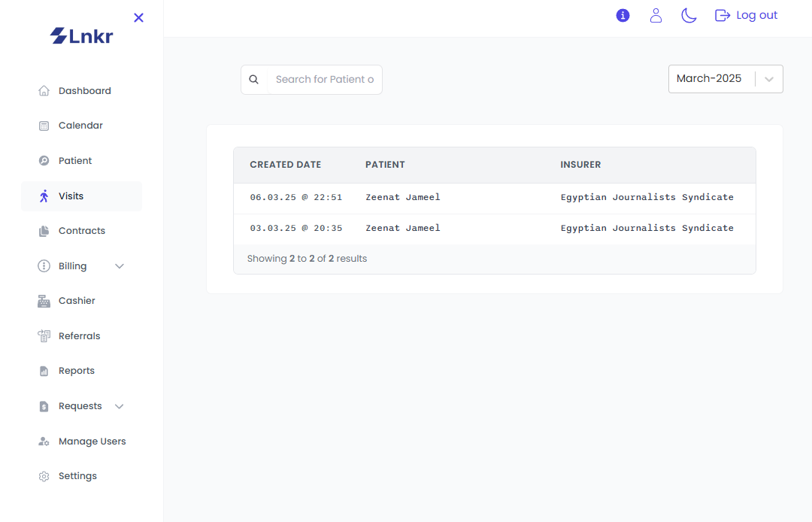Open the info icon in header
The width and height of the screenshot is (812, 522).
pyautogui.click(x=623, y=16)
